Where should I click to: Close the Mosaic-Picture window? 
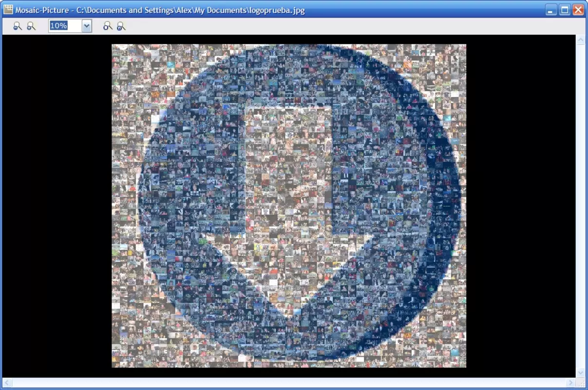tap(578, 10)
